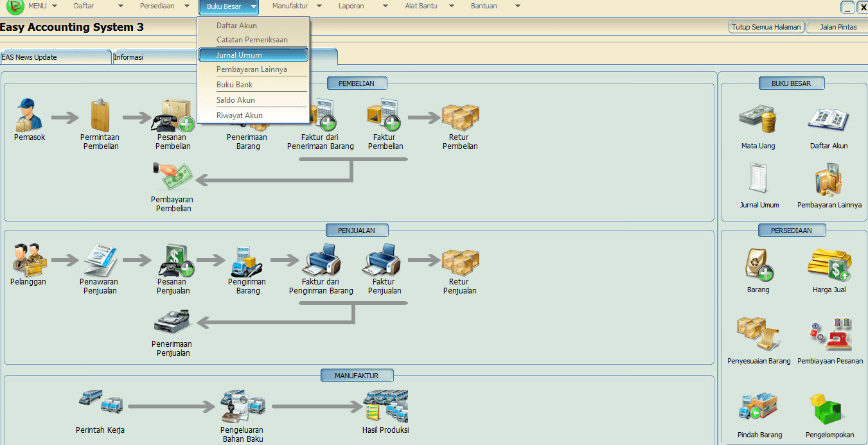
Task: Open the Pelanggan customers icon
Action: pos(28,259)
